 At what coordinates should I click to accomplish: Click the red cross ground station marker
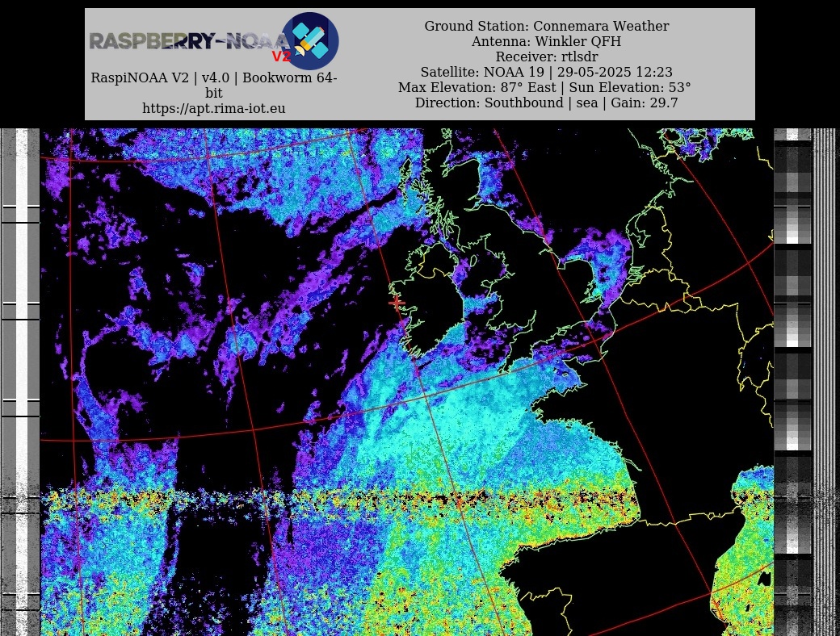coord(397,303)
